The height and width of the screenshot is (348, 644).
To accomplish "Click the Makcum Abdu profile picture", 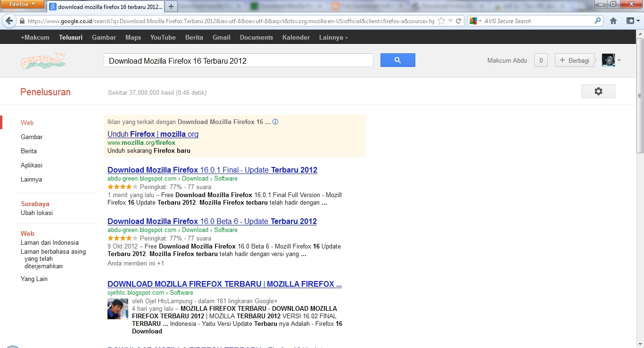I will coord(608,60).
